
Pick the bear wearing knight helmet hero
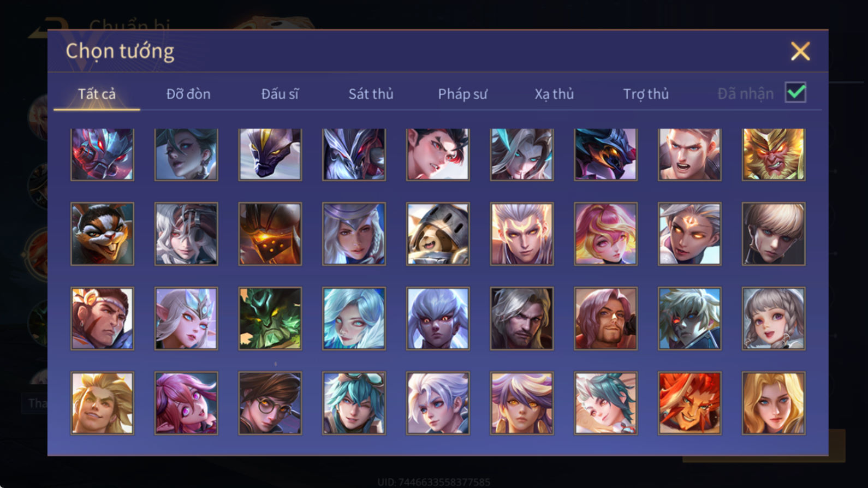(x=438, y=234)
